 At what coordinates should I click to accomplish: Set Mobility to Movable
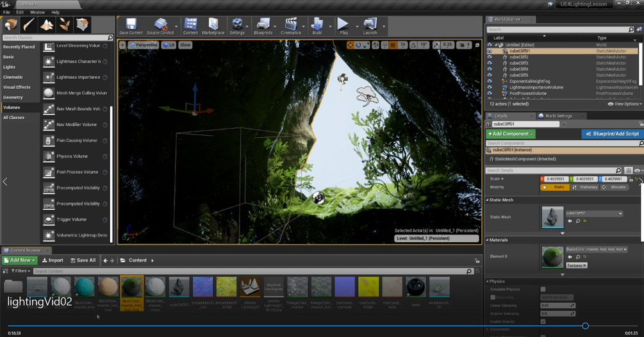tap(615, 187)
